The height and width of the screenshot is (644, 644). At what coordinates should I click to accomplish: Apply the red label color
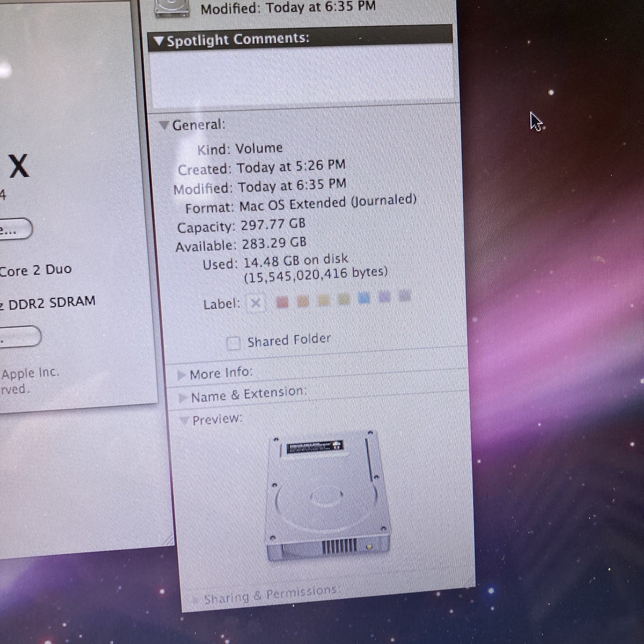coord(283,301)
